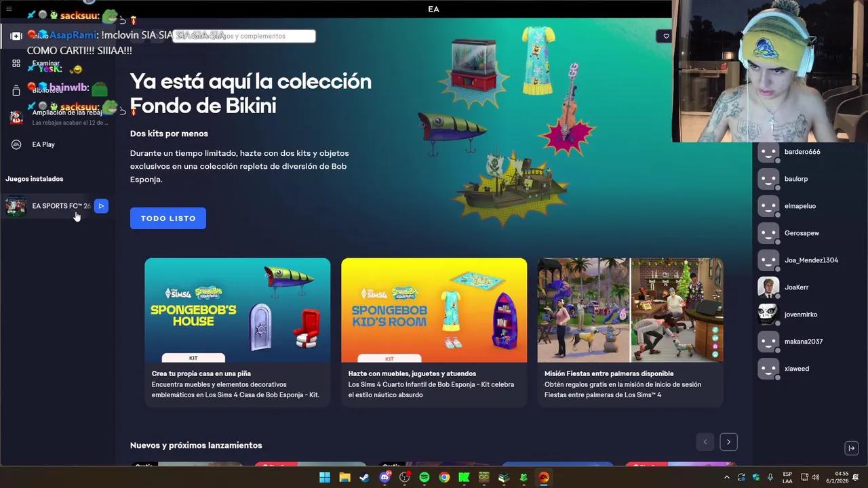The height and width of the screenshot is (488, 868).
Task: Open Steam from the taskbar
Action: tap(365, 477)
